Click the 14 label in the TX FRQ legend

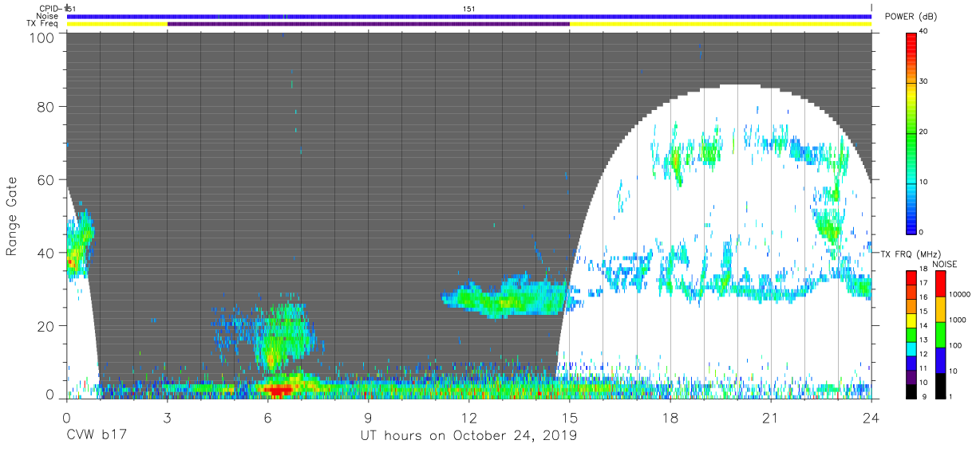pos(925,326)
